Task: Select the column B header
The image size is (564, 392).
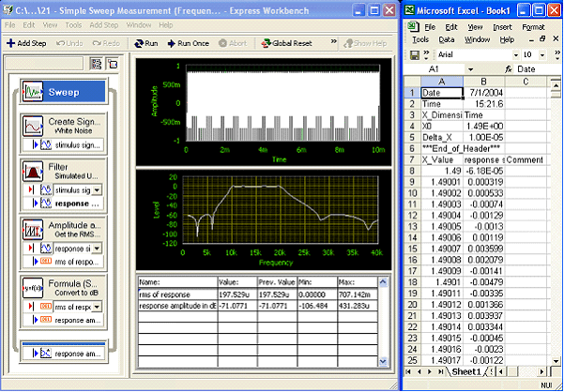Action: (485, 82)
